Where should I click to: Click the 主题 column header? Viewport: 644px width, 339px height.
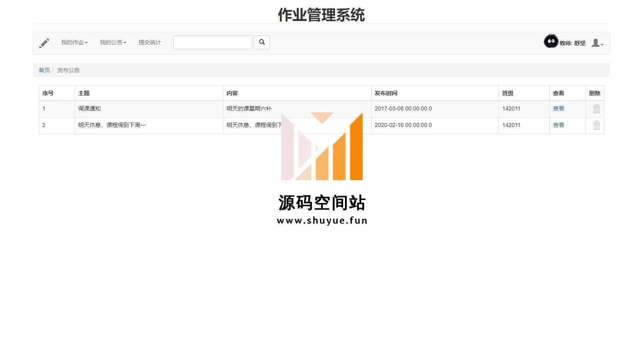coord(149,93)
